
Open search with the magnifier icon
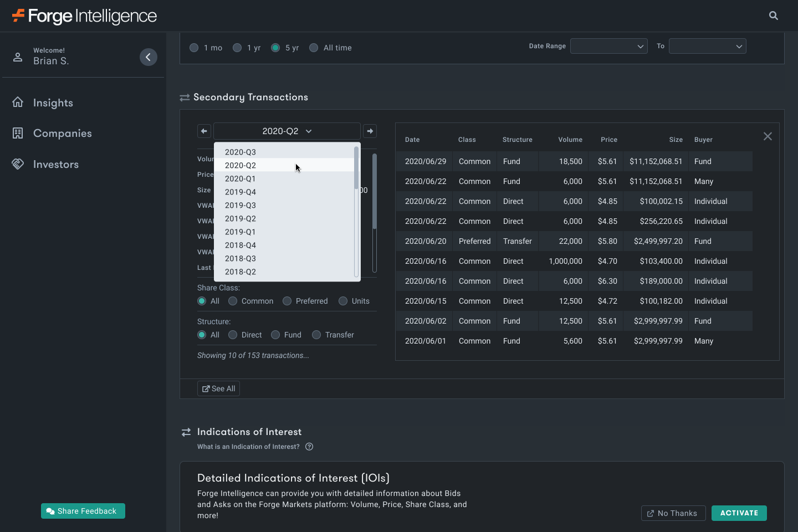tap(773, 16)
